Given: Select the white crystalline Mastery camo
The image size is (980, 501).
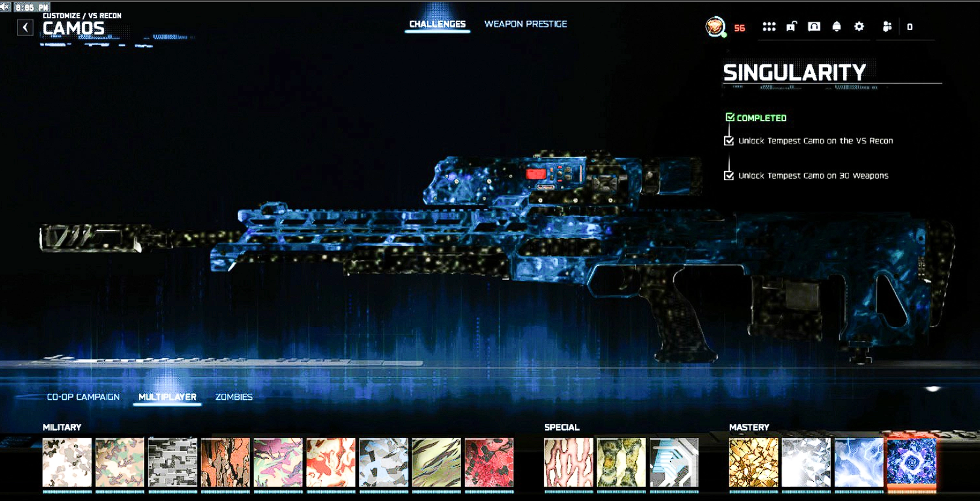Looking at the screenshot, I should 806,462.
